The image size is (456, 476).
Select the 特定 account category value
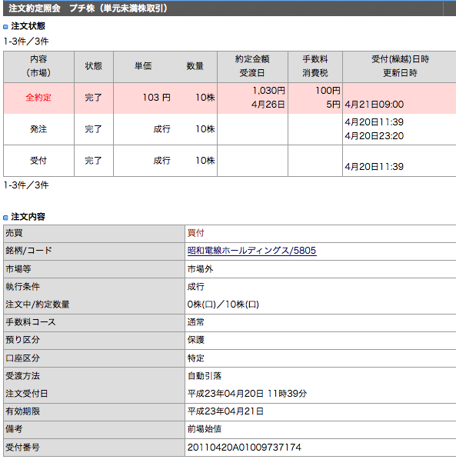click(196, 358)
